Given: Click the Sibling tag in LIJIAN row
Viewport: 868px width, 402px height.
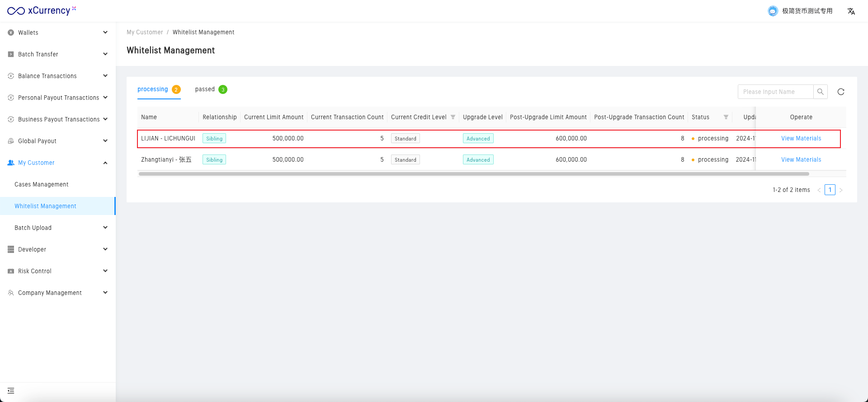Looking at the screenshot, I should coord(214,139).
